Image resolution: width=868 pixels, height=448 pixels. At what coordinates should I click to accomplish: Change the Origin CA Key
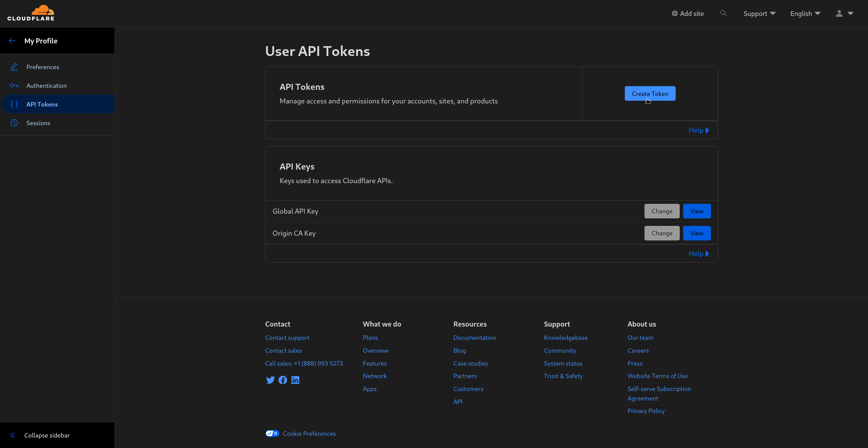click(x=662, y=233)
